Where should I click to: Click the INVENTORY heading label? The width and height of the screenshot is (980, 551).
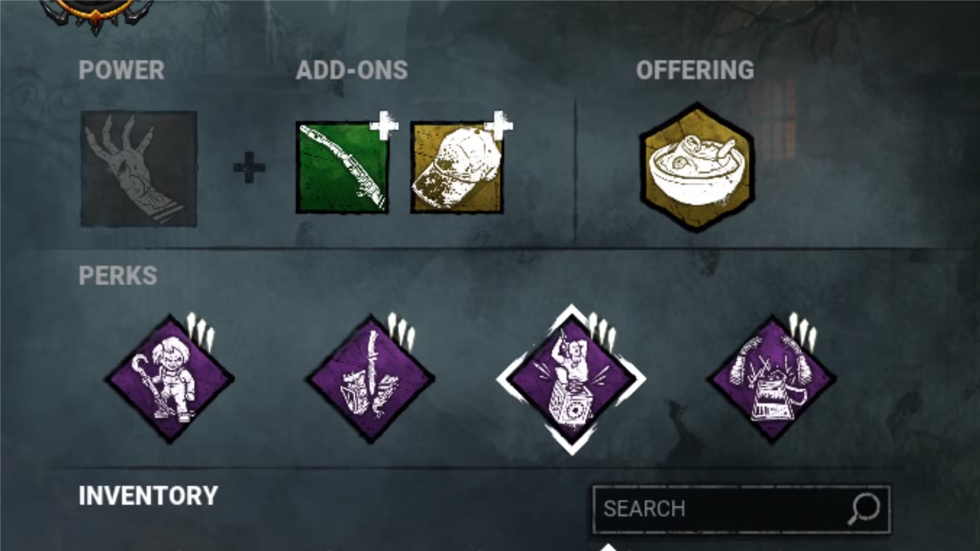coord(149,496)
